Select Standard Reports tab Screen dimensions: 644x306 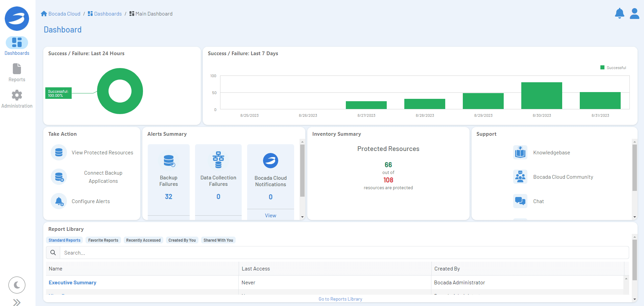[64, 240]
